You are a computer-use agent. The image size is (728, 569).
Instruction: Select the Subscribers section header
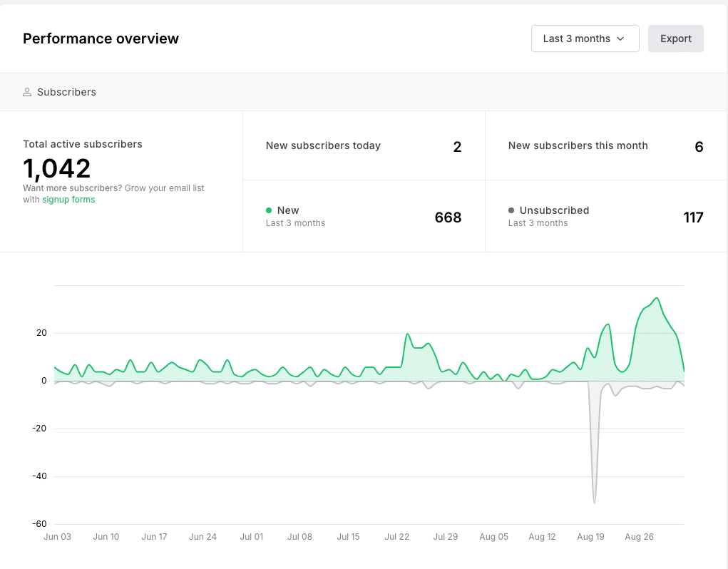[x=66, y=92]
